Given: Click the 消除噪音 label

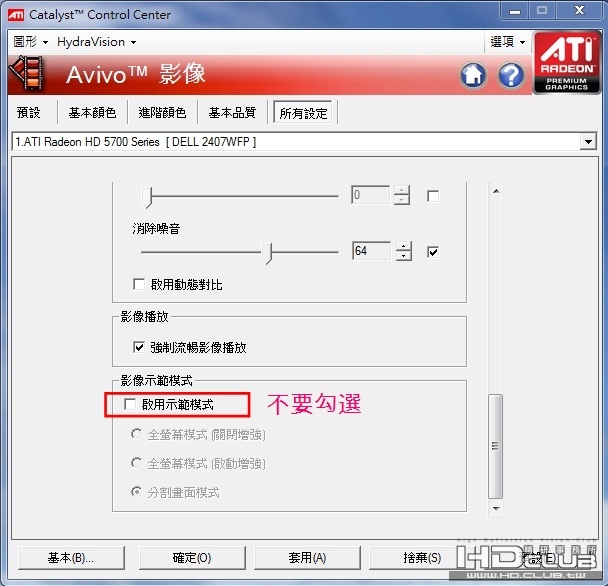Looking at the screenshot, I should click(156, 228).
